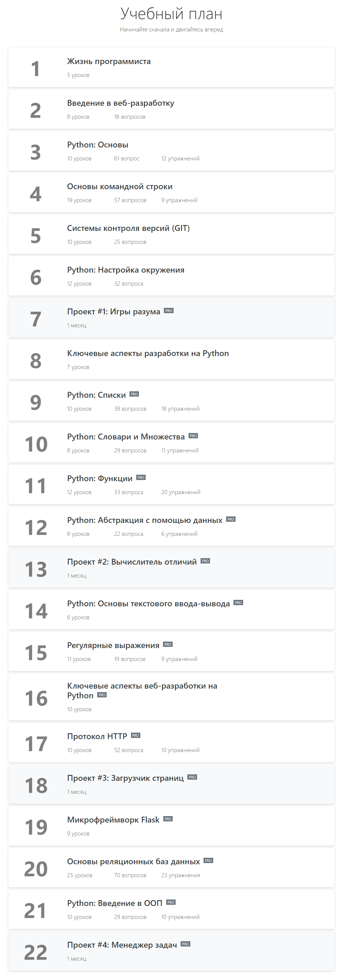
Task: Click PRO badge beside Вычислитель отличий
Action: 205,561
